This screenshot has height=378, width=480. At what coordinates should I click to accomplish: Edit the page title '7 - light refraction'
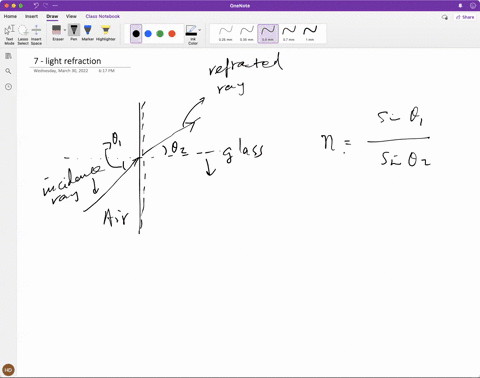[67, 61]
